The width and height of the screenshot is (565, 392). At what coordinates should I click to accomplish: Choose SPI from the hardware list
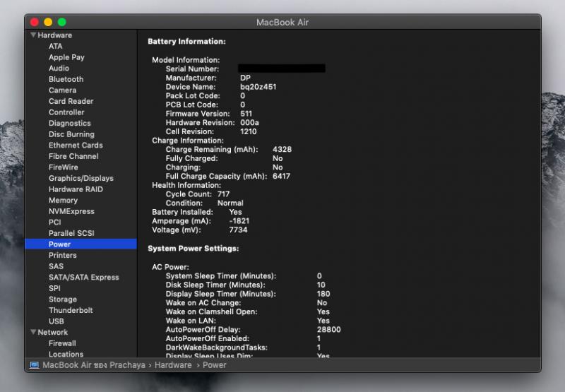pyautogui.click(x=54, y=288)
